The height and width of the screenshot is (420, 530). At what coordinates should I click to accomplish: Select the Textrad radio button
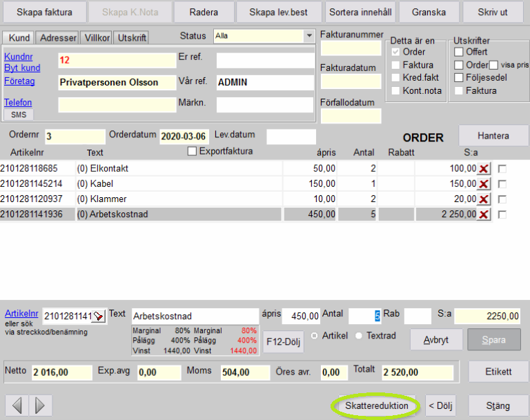click(359, 336)
